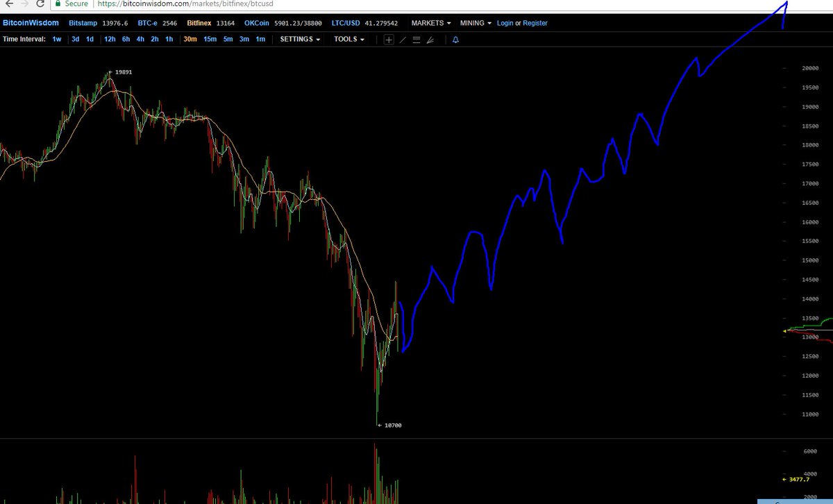
Task: Switch to the Bitstamp market
Action: (x=82, y=23)
